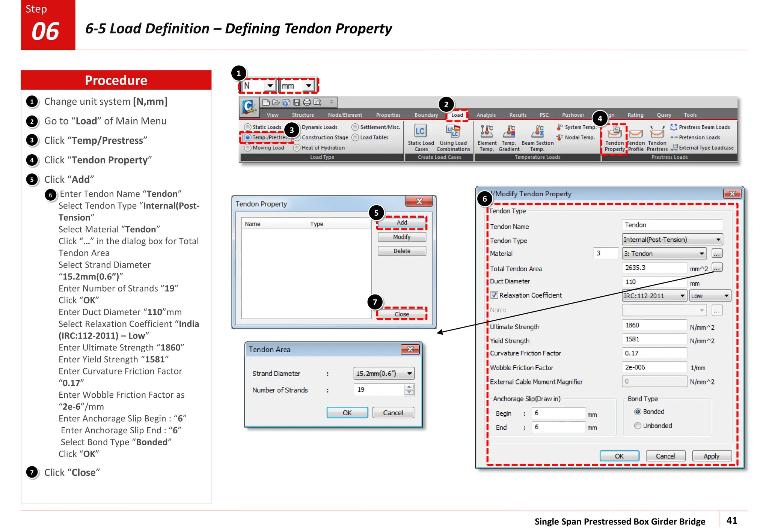Viewport: 769px width, 532px height.
Task: Select the Static Loads radio button
Action: pyautogui.click(x=248, y=127)
